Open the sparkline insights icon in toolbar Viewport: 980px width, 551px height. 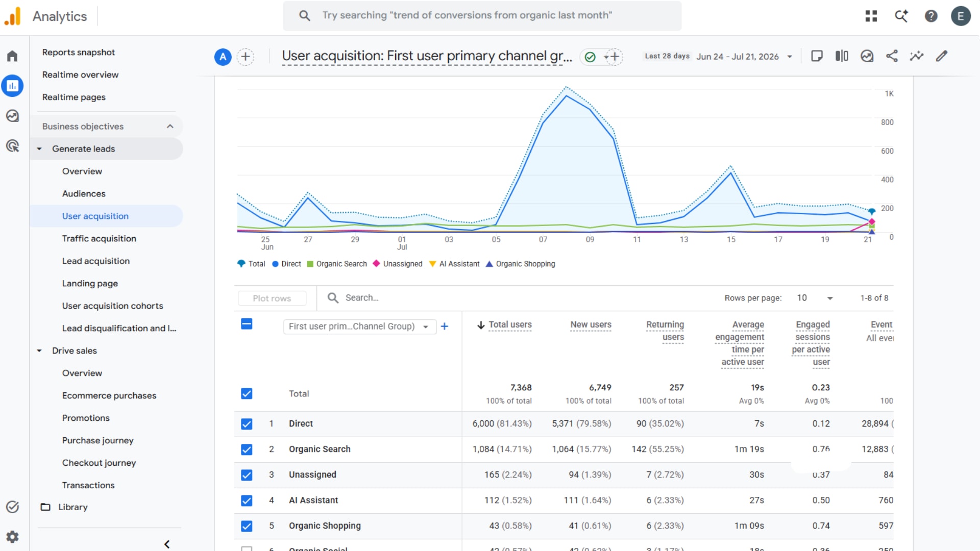point(917,56)
